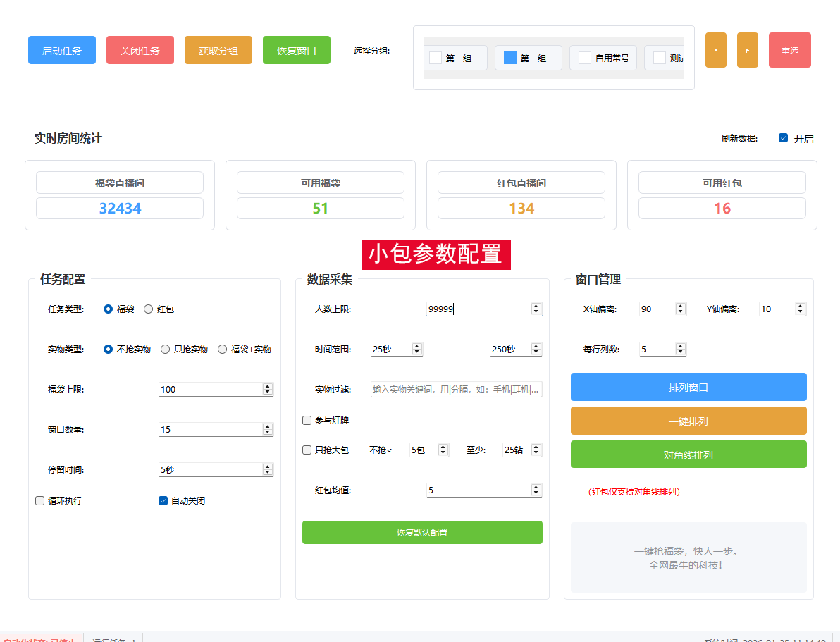This screenshot has width=840, height=642.
Task: Adjust 窗口数量 spinner arrows
Action: (268, 430)
